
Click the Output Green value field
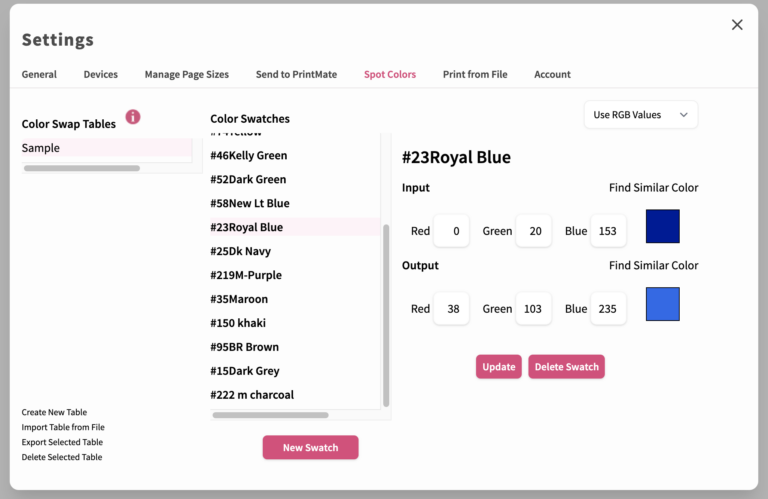(x=533, y=309)
